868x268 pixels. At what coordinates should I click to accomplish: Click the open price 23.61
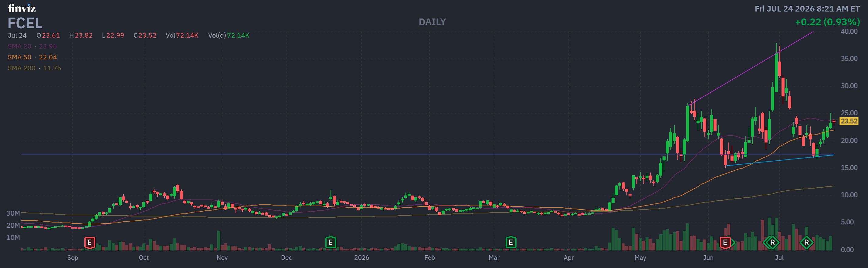pos(51,35)
